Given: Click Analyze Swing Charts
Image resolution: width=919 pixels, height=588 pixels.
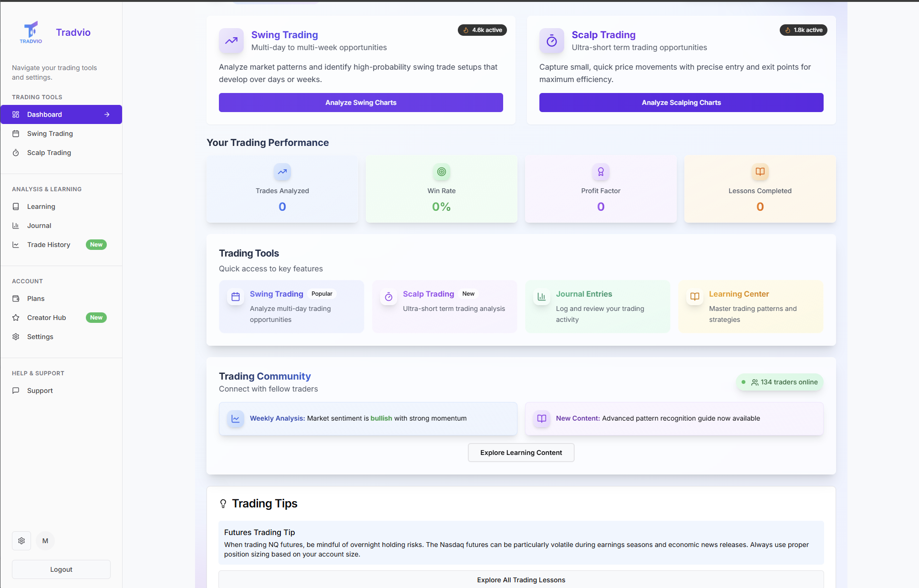Looking at the screenshot, I should pos(361,103).
